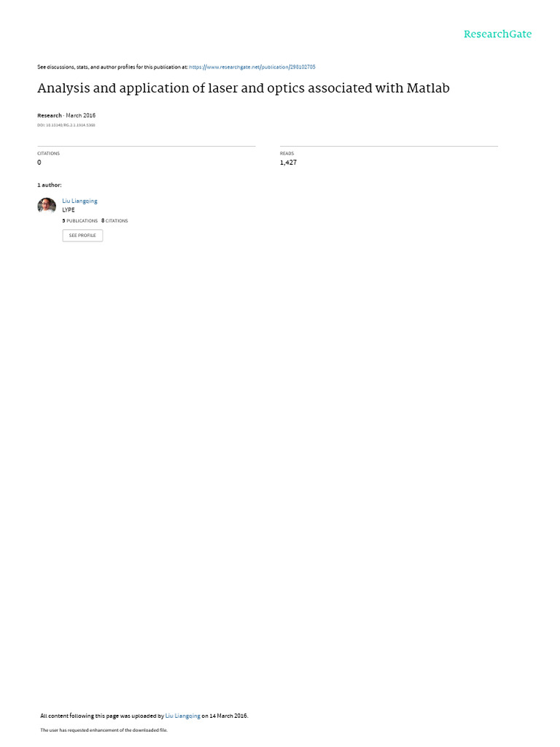Screen dimensions: 560x747
Task: Select the Matlab laser and optics title
Action: pos(244,88)
